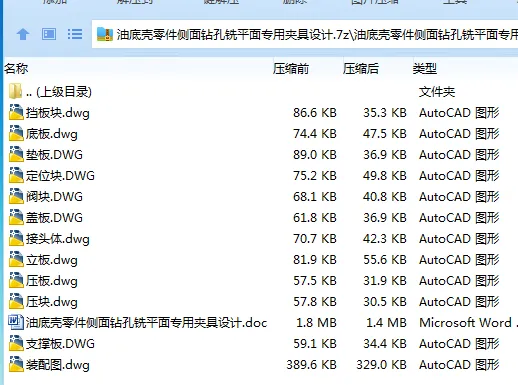Switch to the icon view mode button
The image size is (518, 385).
49,34
